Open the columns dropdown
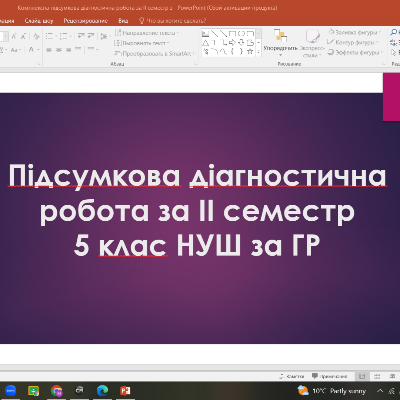The image size is (400, 400). point(93,49)
